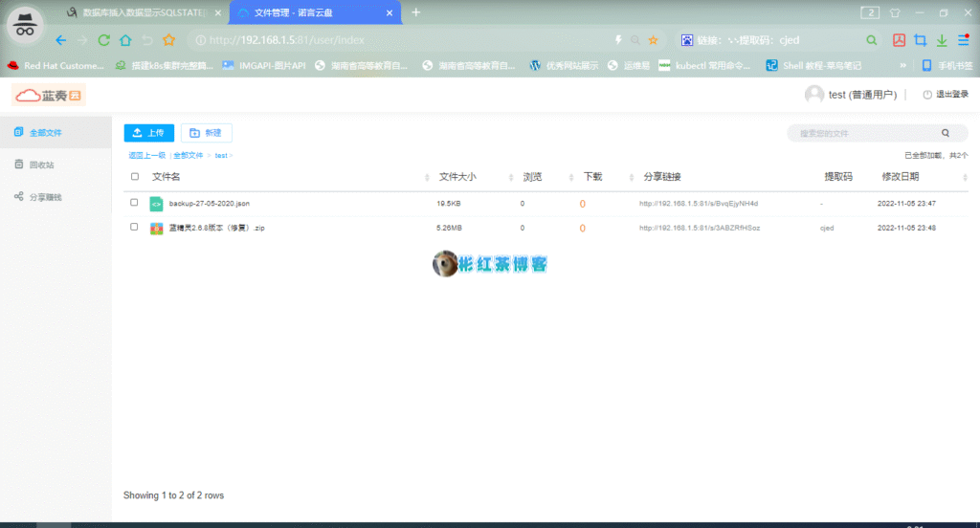Click the browser download arrow icon
The width and height of the screenshot is (980, 528).
(x=942, y=40)
